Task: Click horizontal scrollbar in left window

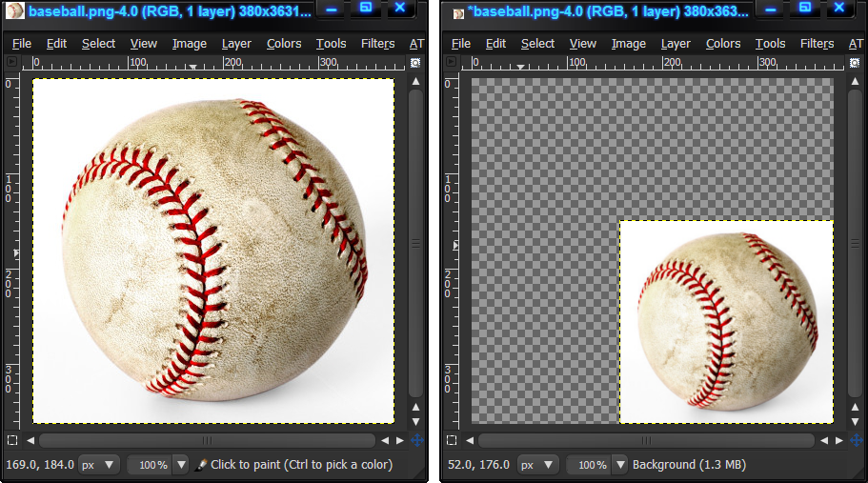Action: point(207,440)
